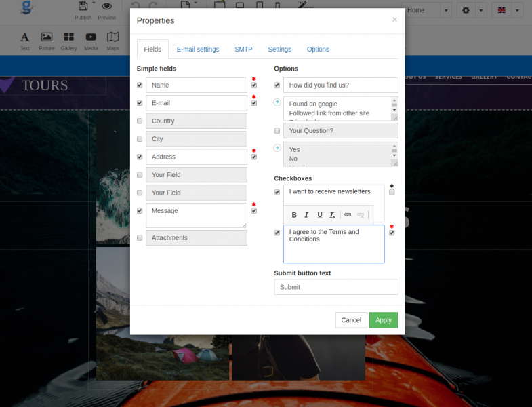
Task: Open dropdown arrow next to Publish
Action: (94, 3)
